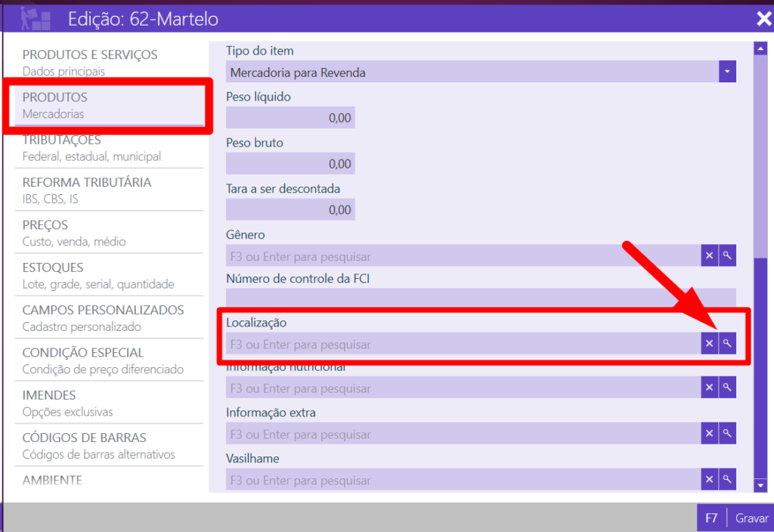774x532 pixels.
Task: Focus the Número de controle da FCI field
Action: (x=480, y=298)
